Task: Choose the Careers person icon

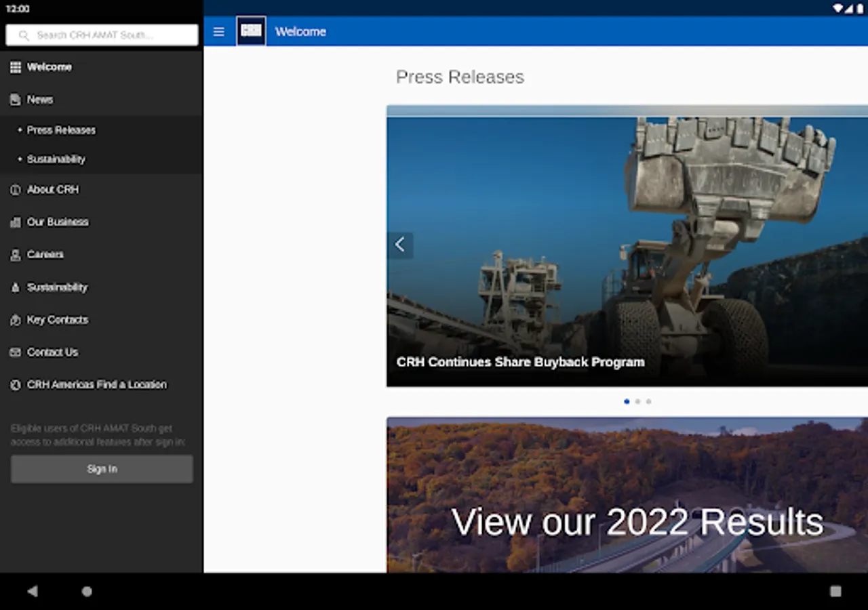Action: click(16, 255)
